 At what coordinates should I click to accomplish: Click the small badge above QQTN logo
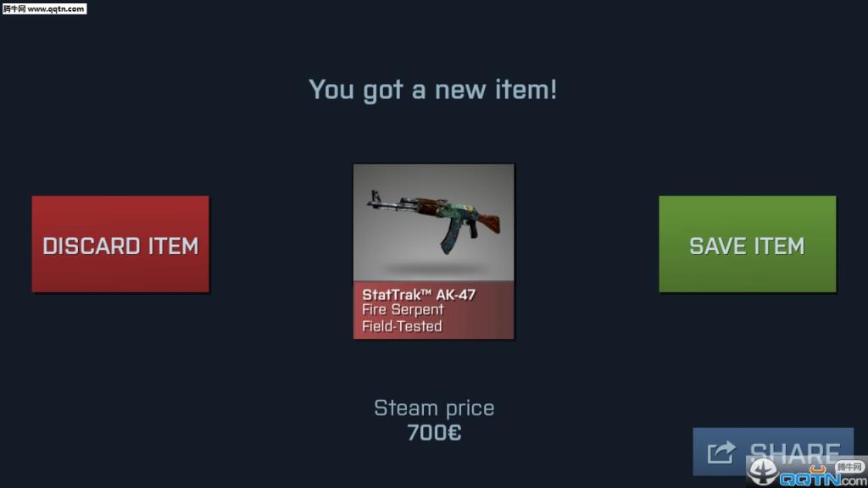click(849, 467)
